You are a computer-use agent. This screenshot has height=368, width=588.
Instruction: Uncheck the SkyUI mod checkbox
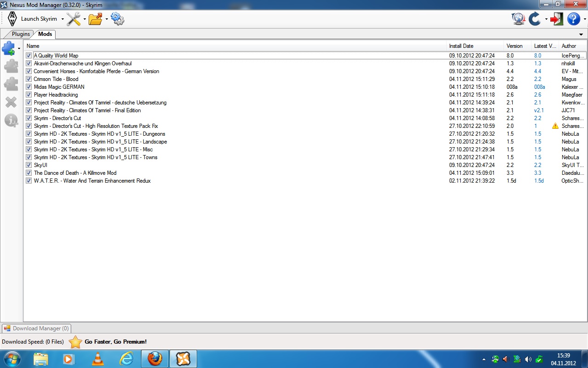click(x=29, y=165)
